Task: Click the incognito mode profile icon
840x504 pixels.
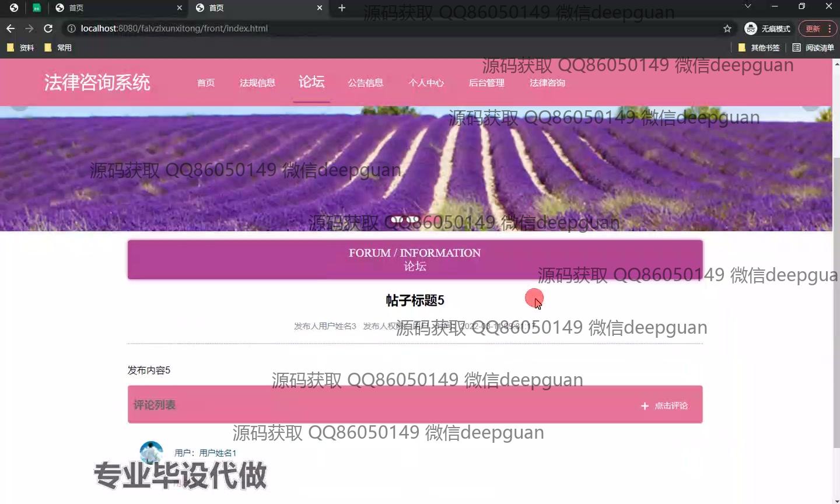Action: pos(751,29)
